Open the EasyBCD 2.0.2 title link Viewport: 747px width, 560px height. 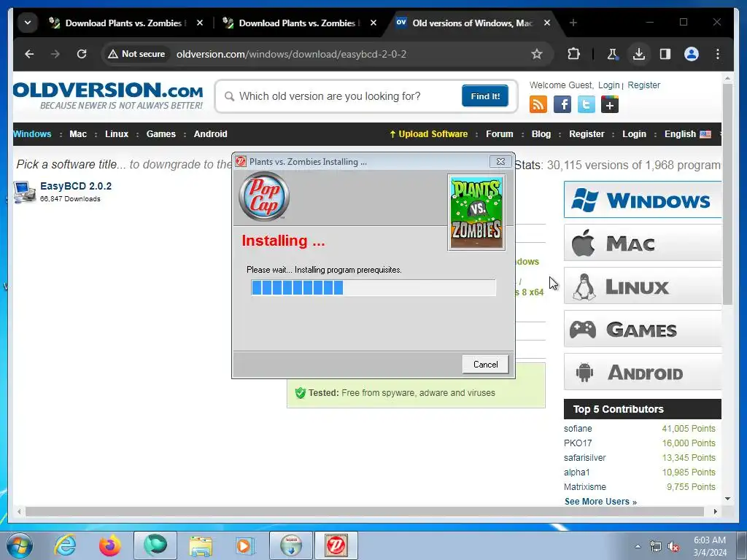(x=76, y=186)
